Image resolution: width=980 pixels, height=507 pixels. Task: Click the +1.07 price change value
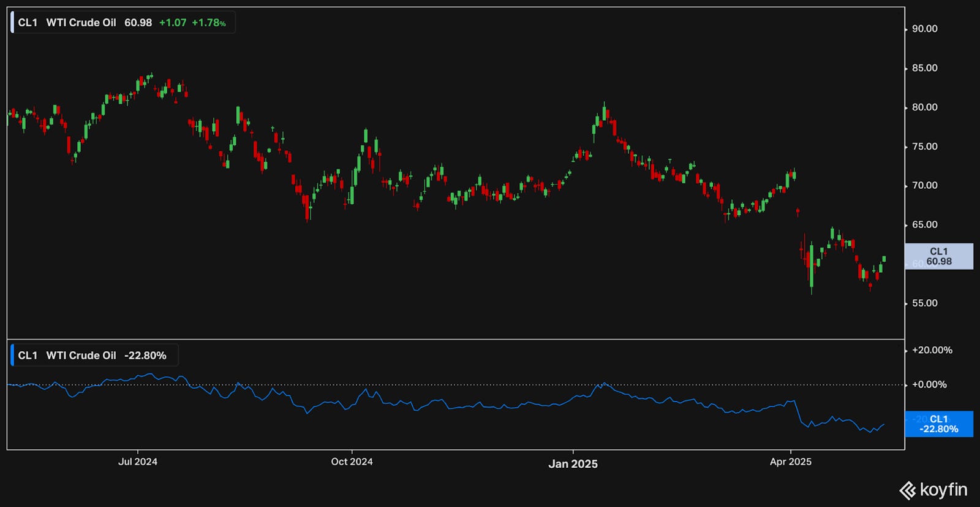tap(173, 23)
